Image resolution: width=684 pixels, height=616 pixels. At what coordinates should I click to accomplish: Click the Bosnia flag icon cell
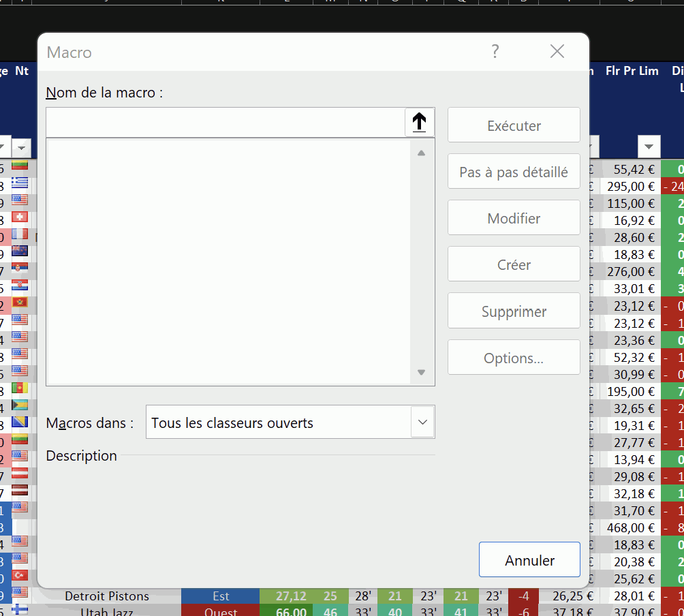coord(20,421)
